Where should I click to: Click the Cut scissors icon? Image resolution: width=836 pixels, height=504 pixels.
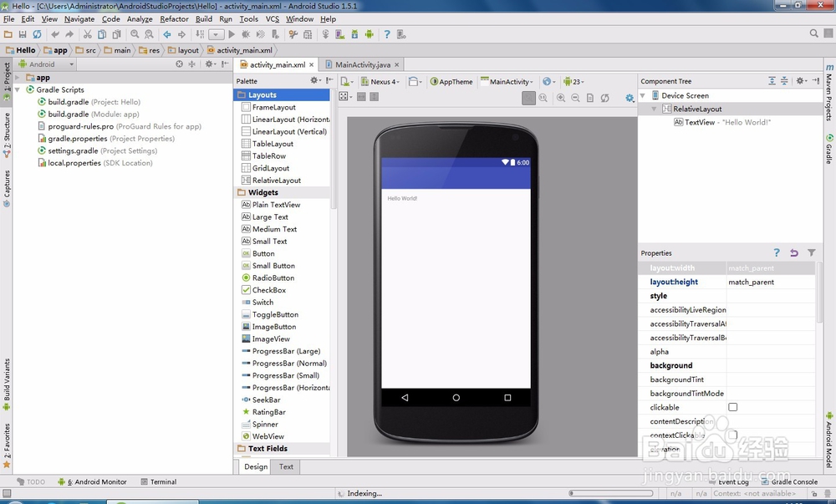click(x=88, y=34)
